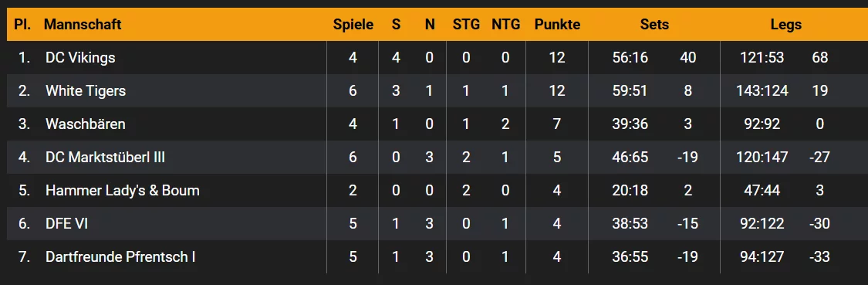Click the NTG column header
Viewport: 868px width, 285px height.
point(505,25)
